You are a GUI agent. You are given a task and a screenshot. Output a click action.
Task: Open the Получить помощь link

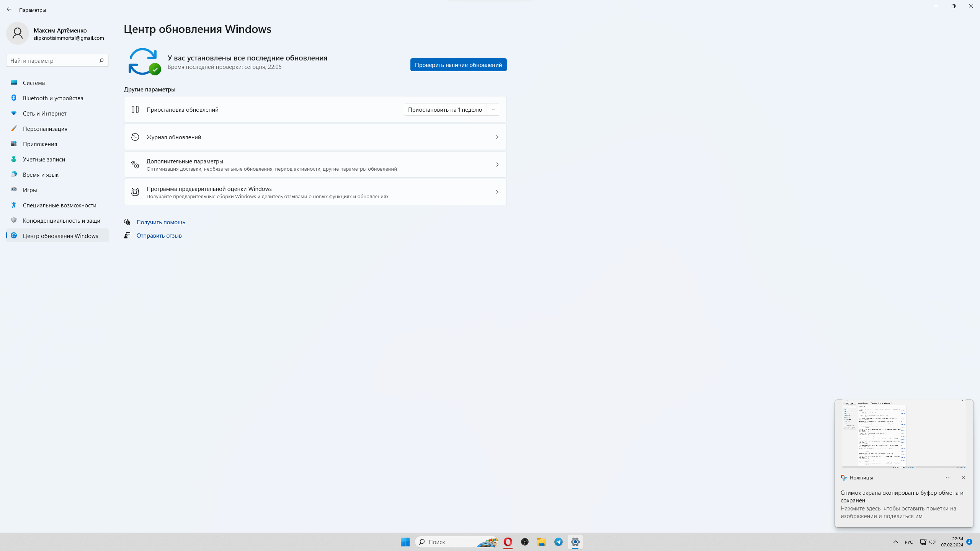161,222
